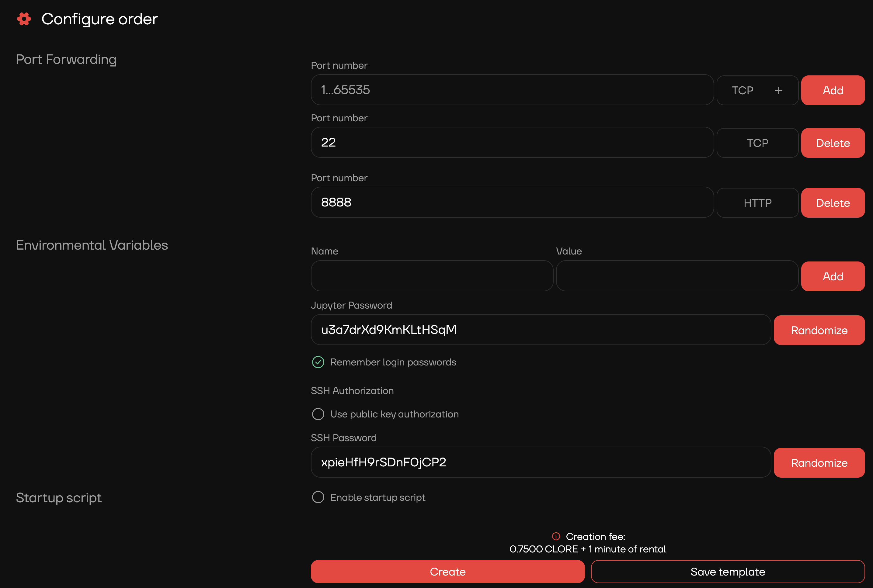Click the environment variable Value field
Screen dimensions: 873x588
click(x=676, y=276)
